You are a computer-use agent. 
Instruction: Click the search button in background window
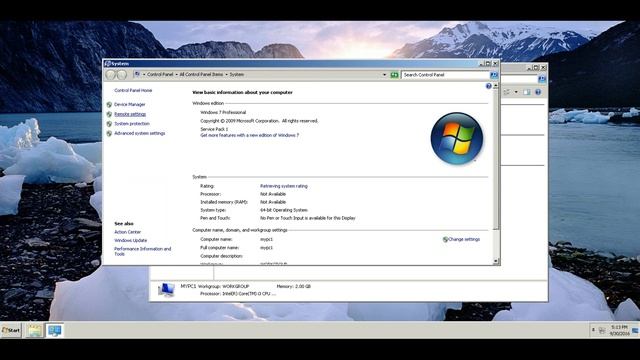tap(542, 79)
